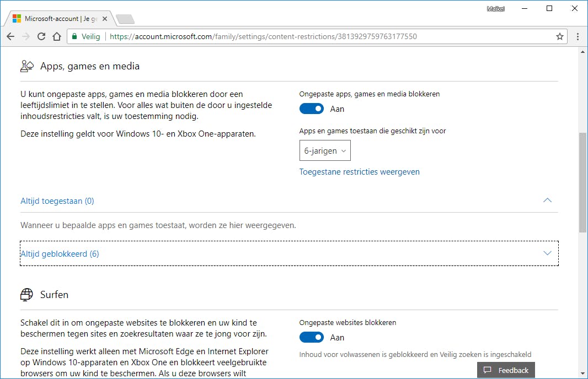588x379 pixels.
Task: Open the browser home page icon
Action: pos(57,36)
